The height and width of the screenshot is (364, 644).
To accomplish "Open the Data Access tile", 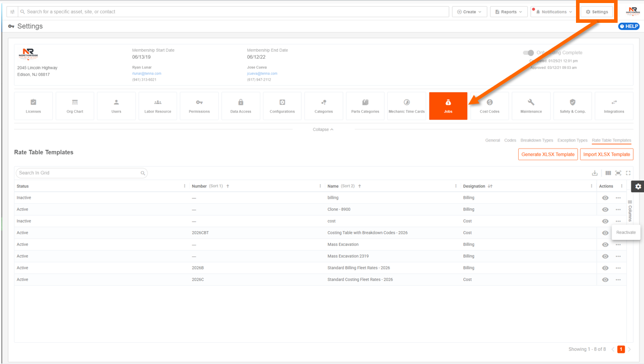I will tap(241, 106).
